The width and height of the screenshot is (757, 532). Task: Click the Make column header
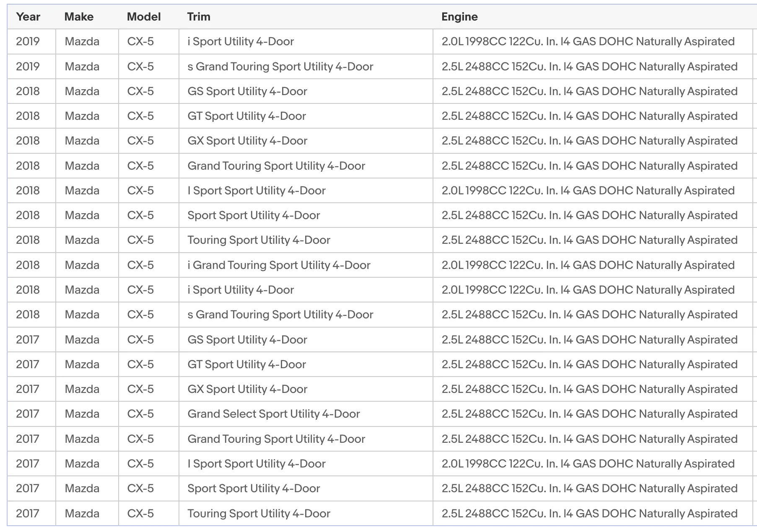79,17
